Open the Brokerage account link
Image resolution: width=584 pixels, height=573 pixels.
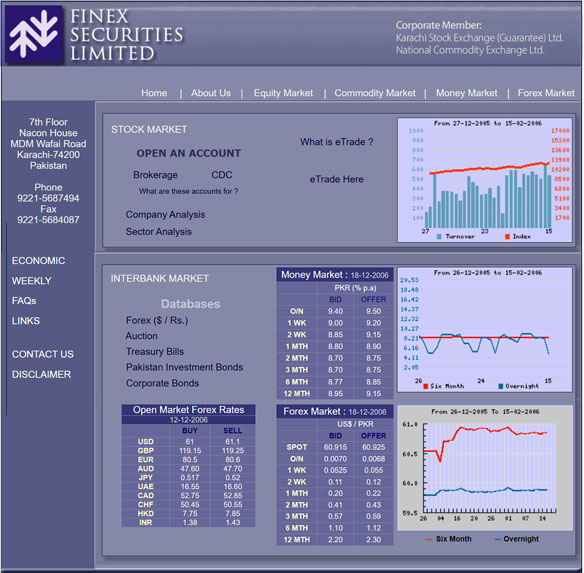pyautogui.click(x=155, y=175)
